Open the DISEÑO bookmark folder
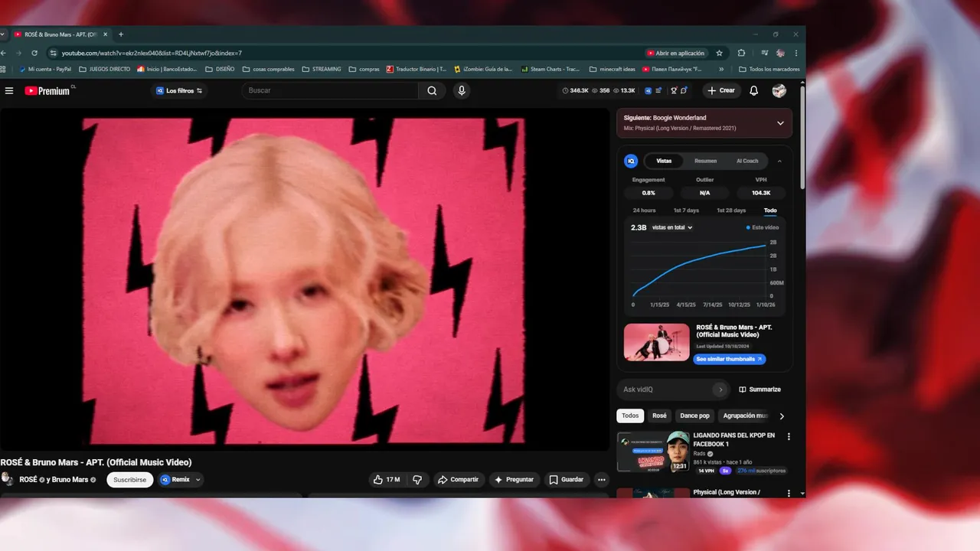 tap(220, 69)
